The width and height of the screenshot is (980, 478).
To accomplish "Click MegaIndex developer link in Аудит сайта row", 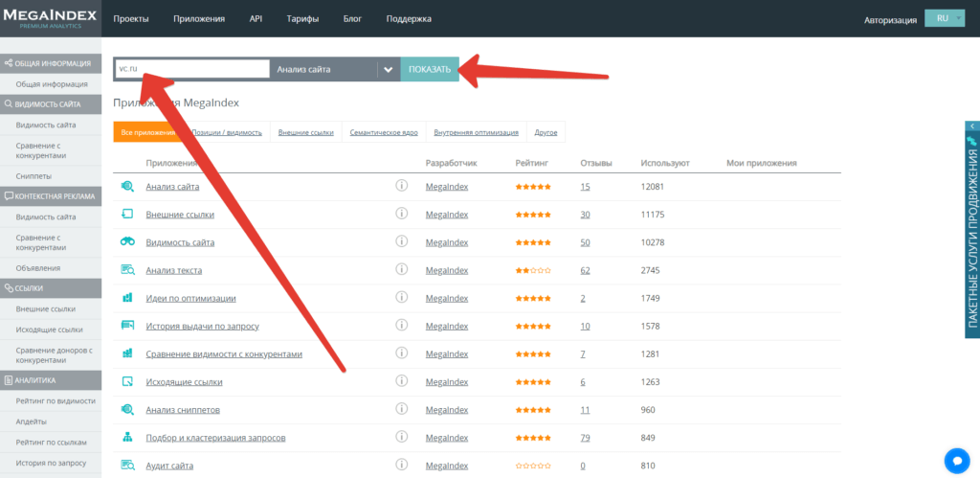I will click(447, 466).
